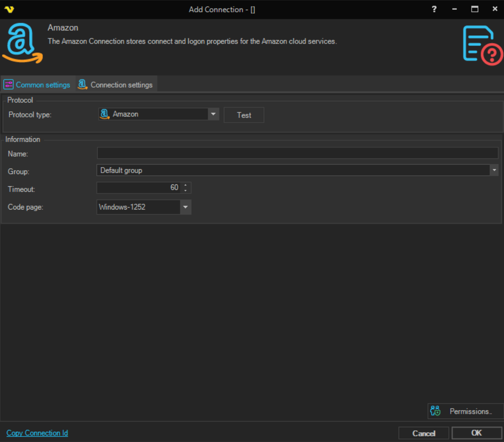Image resolution: width=504 pixels, height=442 pixels.
Task: Focus the Name input field
Action: 297,153
